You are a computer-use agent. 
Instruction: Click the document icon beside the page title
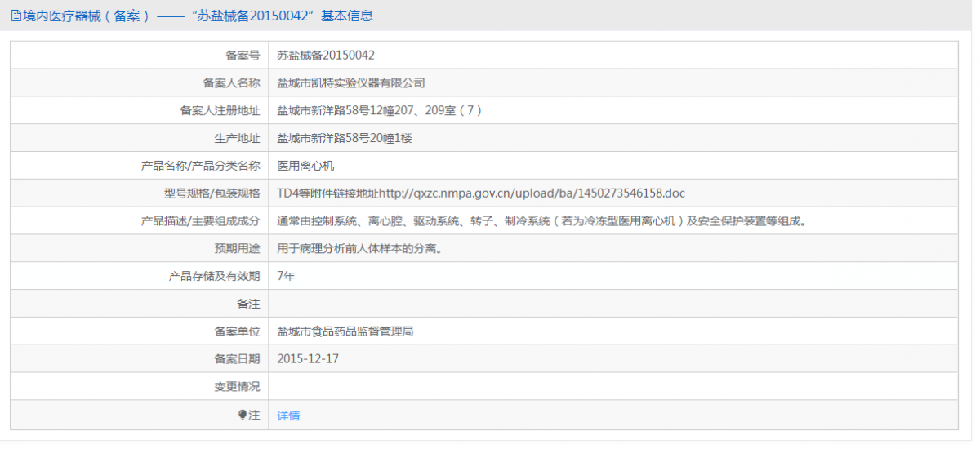coord(16,16)
